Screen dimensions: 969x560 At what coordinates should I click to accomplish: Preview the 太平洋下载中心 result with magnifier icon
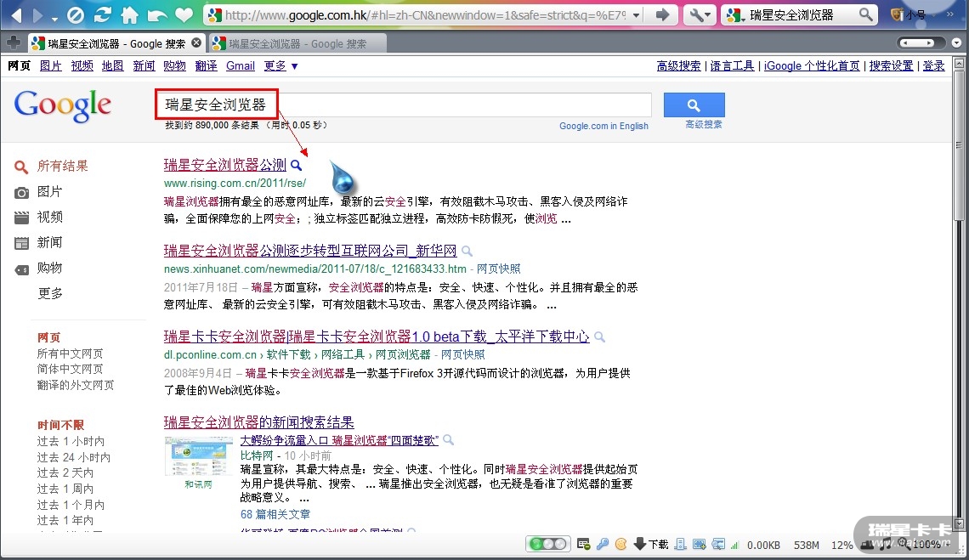point(599,337)
